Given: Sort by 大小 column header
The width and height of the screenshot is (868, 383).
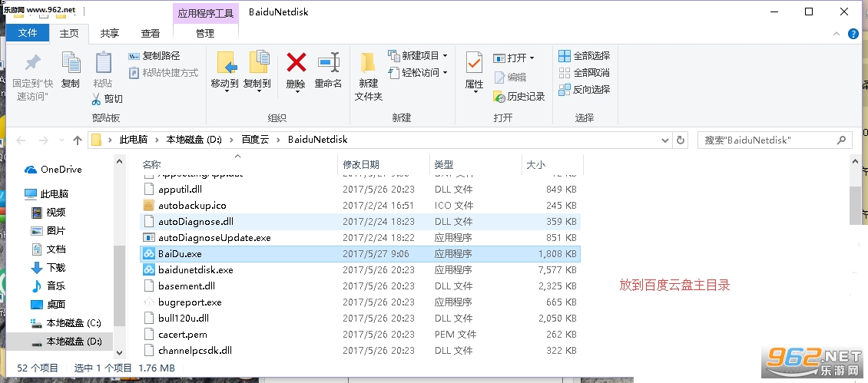Looking at the screenshot, I should 552,164.
